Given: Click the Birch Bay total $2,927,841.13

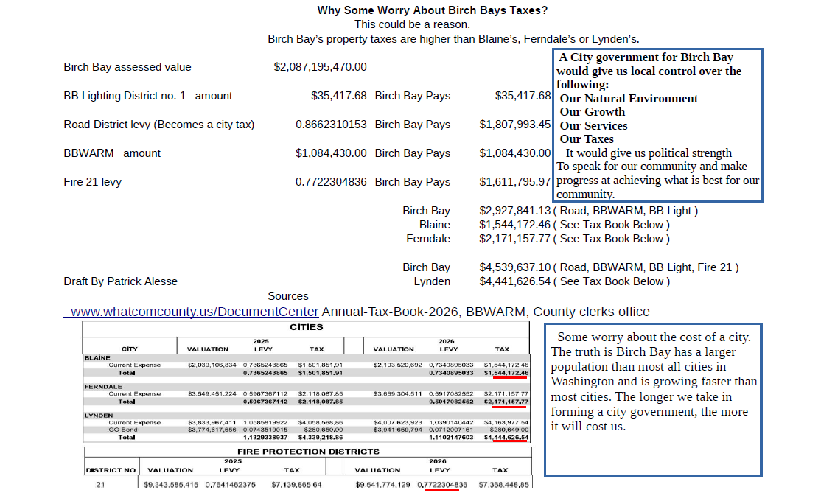Looking at the screenshot, I should tap(514, 211).
